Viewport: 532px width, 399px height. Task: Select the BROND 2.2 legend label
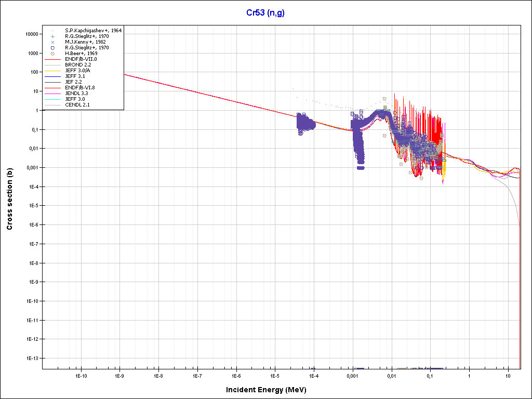tap(77, 65)
